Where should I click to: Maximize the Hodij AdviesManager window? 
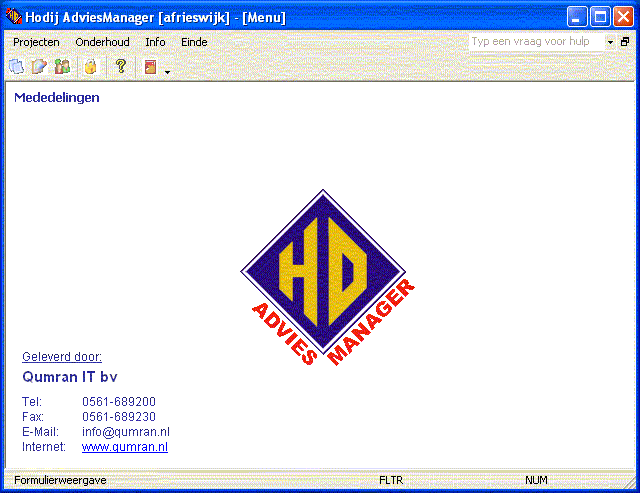[x=600, y=17]
